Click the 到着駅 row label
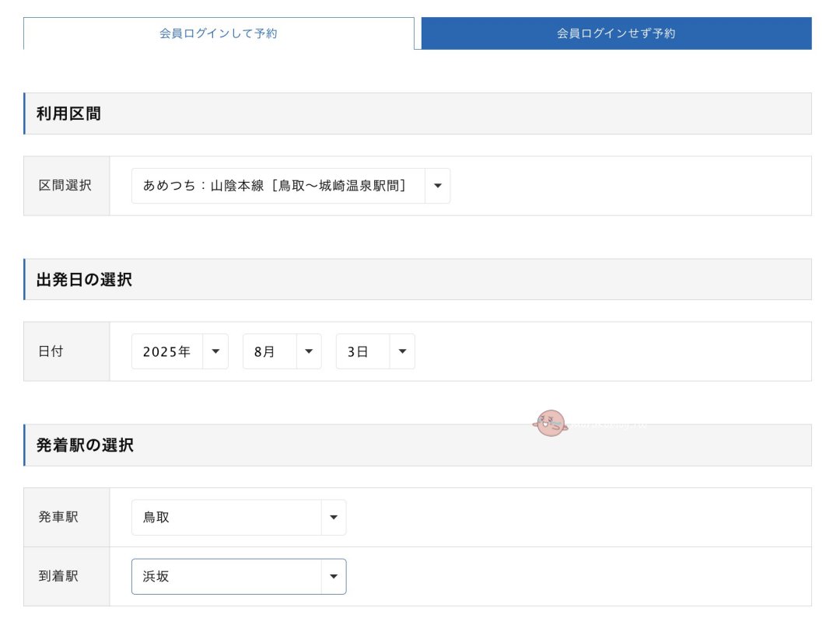This screenshot has width=840, height=625. click(x=58, y=576)
